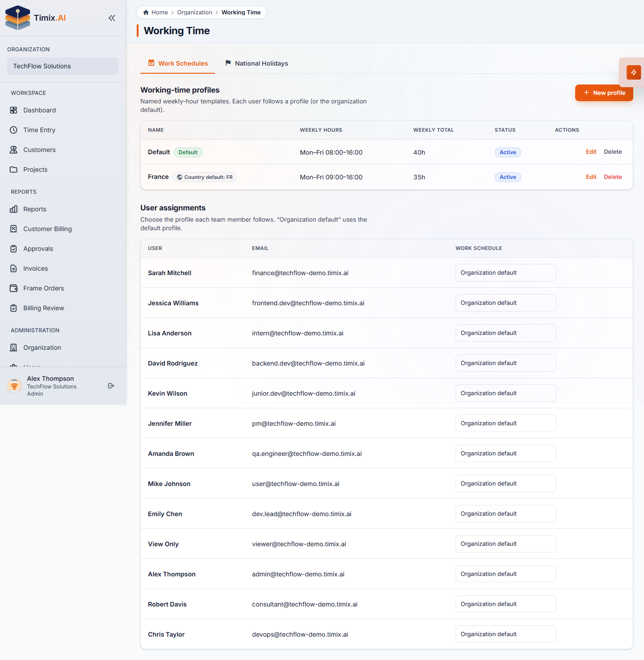Click the 35h weekly total value
This screenshot has width=644, height=660.
419,177
